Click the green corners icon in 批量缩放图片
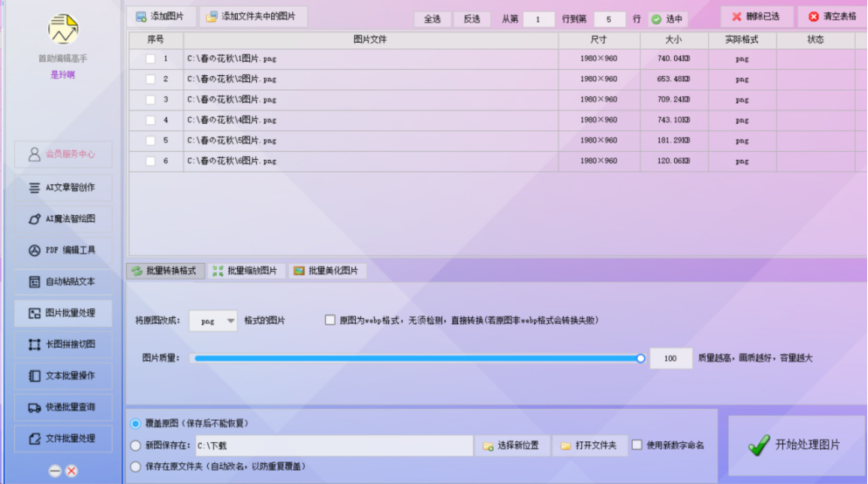The width and height of the screenshot is (868, 484). click(219, 271)
